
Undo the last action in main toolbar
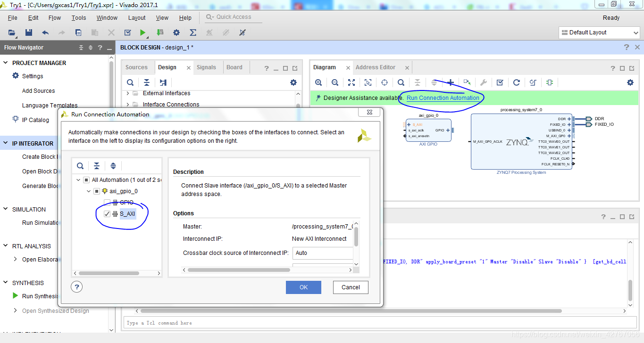coord(45,33)
